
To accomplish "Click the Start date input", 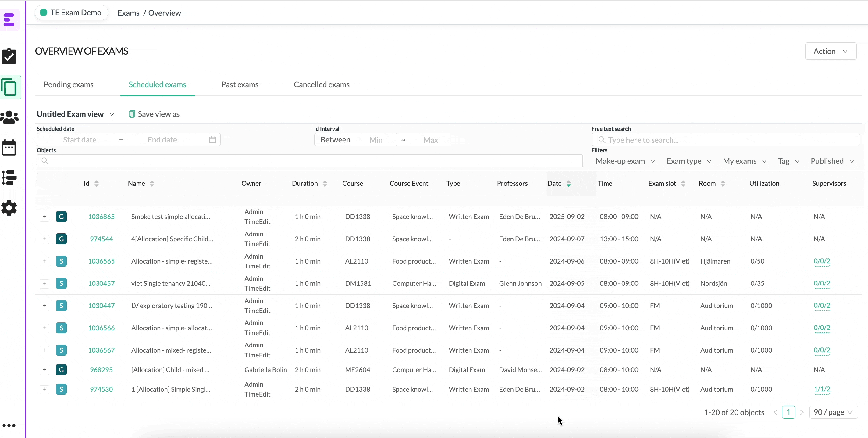I will tap(80, 140).
